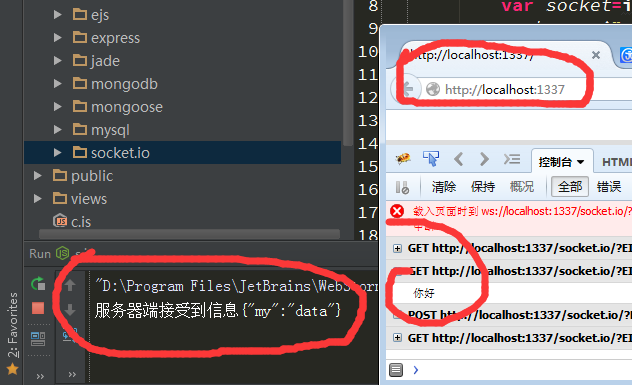The height and width of the screenshot is (385, 632).
Task: Click line number 14 in editor gutter
Action: pyautogui.click(x=368, y=144)
